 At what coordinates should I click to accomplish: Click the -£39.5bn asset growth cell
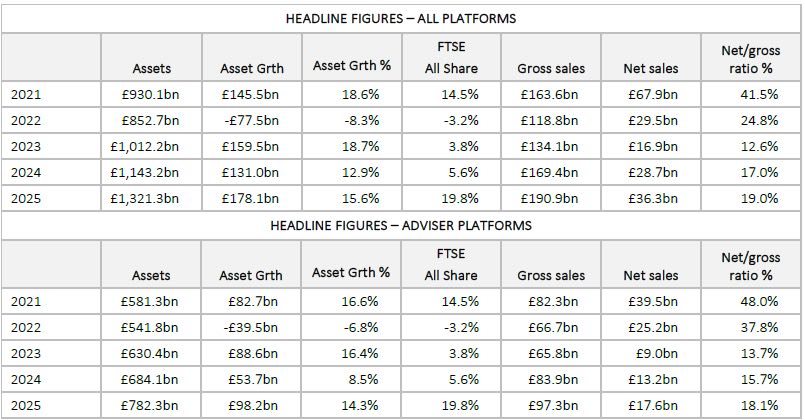[251, 327]
